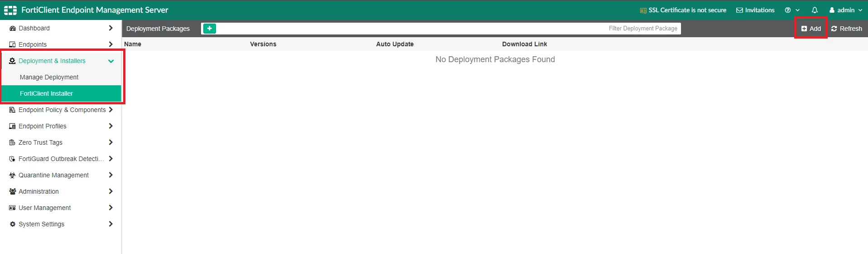The width and height of the screenshot is (868, 254).
Task: Expand the Quarantine Management chevron
Action: tap(110, 175)
